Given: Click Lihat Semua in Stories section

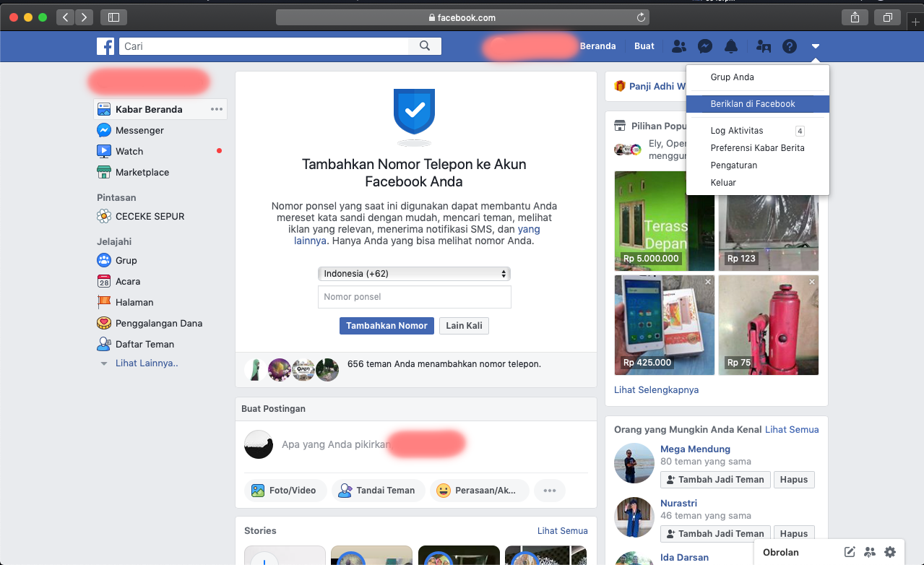Looking at the screenshot, I should tap(562, 530).
